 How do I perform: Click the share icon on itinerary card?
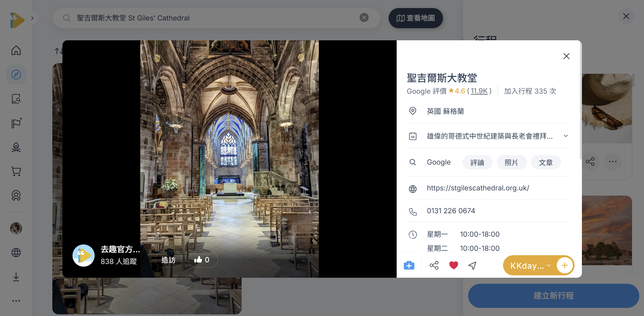click(x=590, y=162)
